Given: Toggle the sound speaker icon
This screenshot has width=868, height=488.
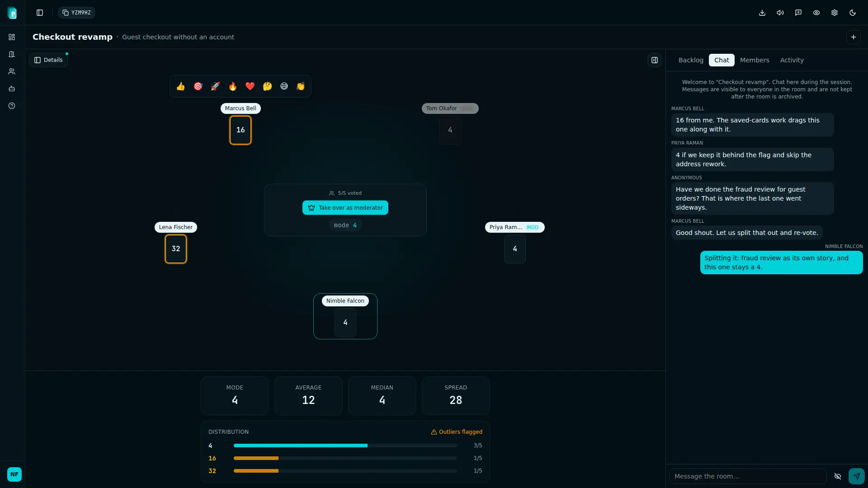Looking at the screenshot, I should (x=780, y=13).
